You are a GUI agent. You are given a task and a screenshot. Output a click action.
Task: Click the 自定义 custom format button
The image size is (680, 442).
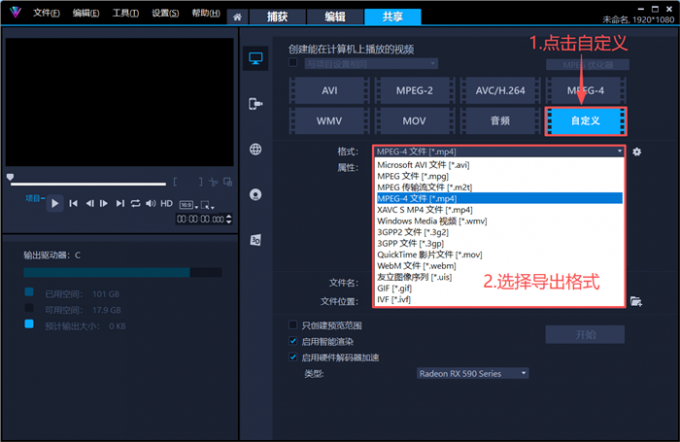point(585,121)
